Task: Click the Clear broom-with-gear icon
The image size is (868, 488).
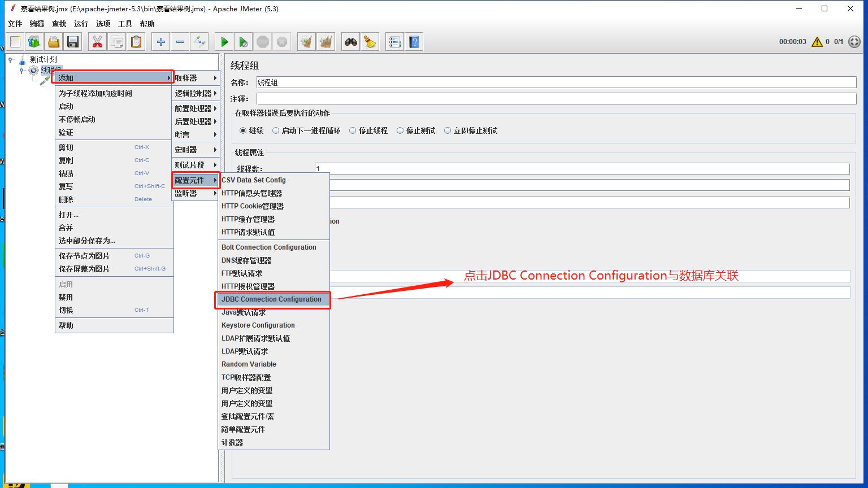Action: point(307,42)
